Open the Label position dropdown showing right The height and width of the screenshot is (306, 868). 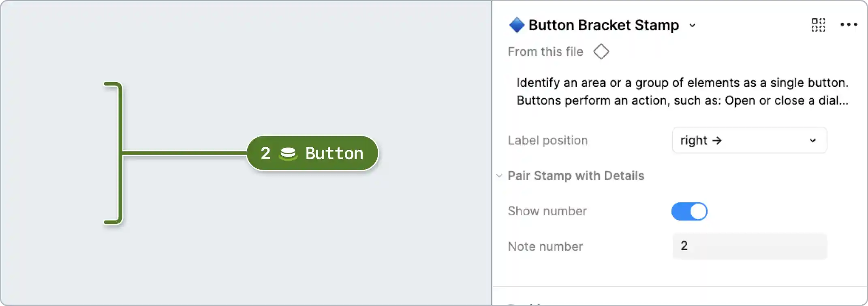pos(749,140)
